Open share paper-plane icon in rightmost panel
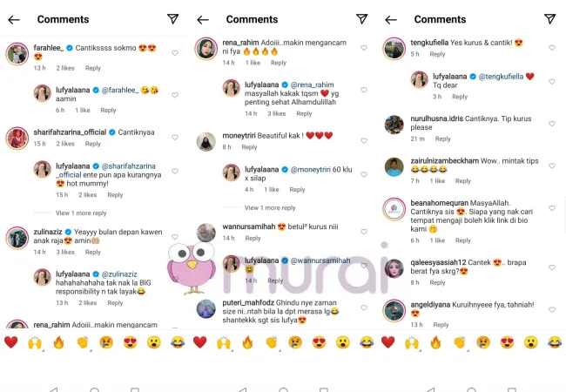Viewport: 566px width, 392px height. click(549, 19)
